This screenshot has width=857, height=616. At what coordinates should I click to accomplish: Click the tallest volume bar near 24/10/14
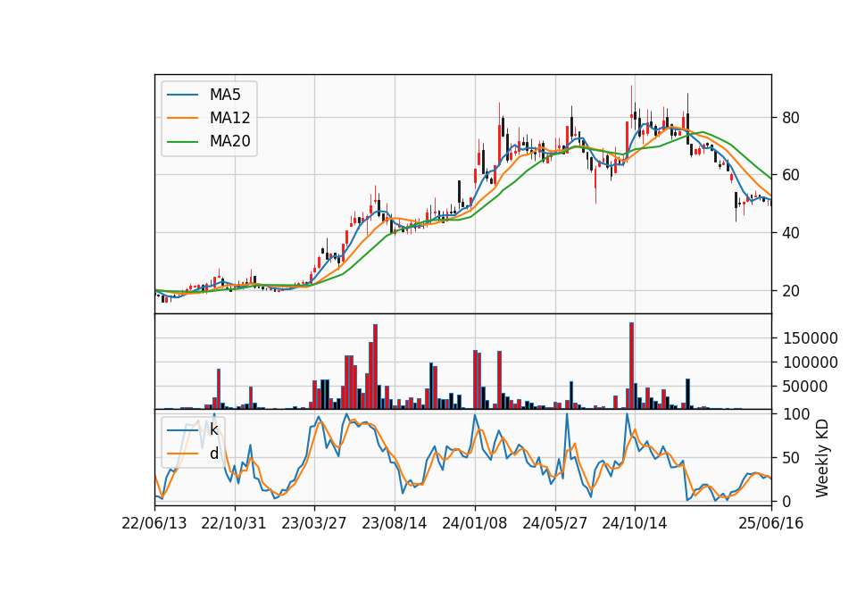(x=632, y=366)
